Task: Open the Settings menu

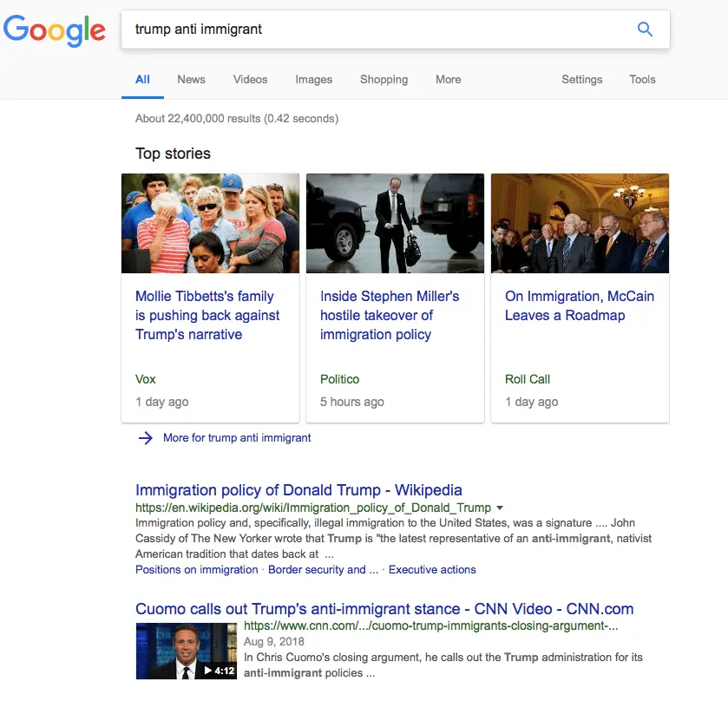Action: [x=581, y=79]
